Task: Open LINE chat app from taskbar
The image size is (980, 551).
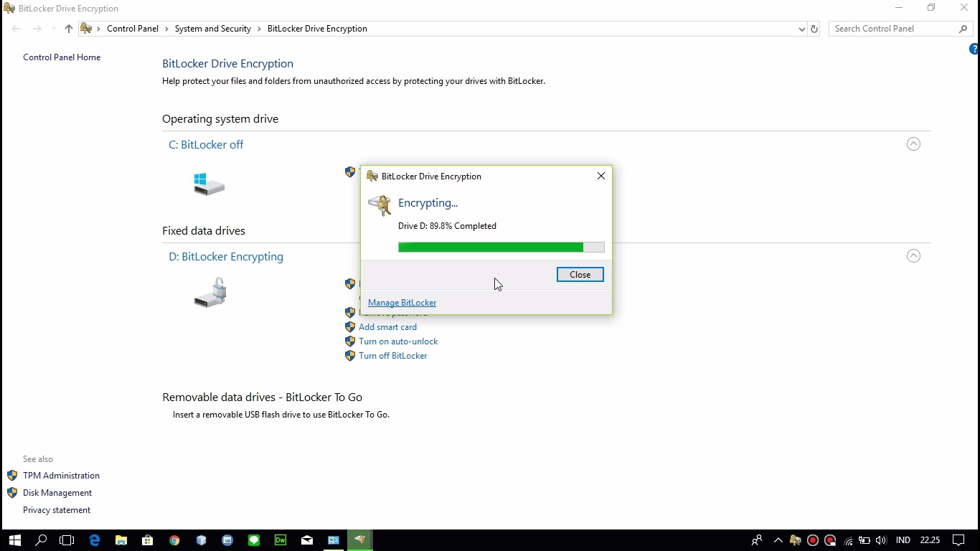Action: (x=254, y=540)
